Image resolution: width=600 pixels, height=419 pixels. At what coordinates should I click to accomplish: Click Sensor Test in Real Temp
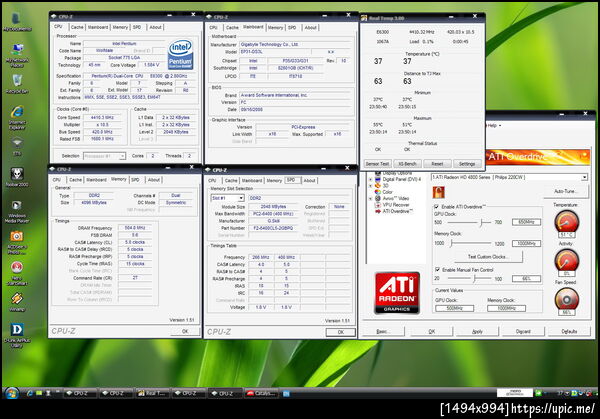pos(377,164)
